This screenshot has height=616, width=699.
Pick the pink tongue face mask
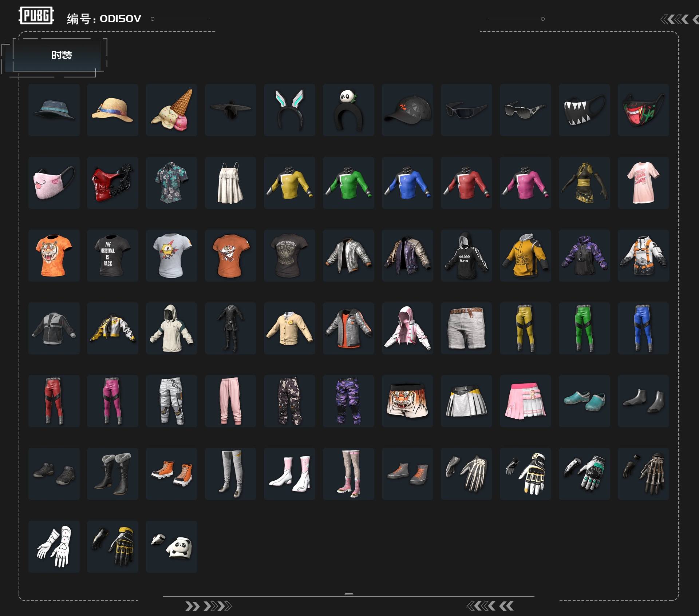(x=54, y=183)
